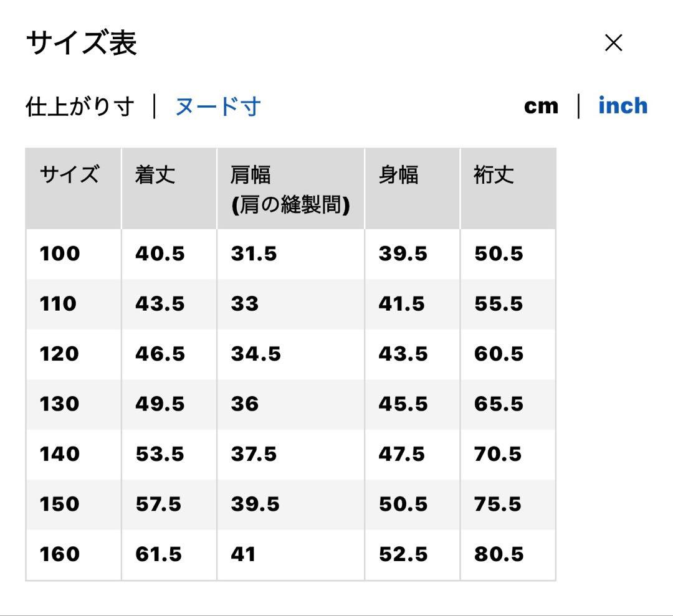
Task: Select the size 120 row label
Action: click(60, 354)
